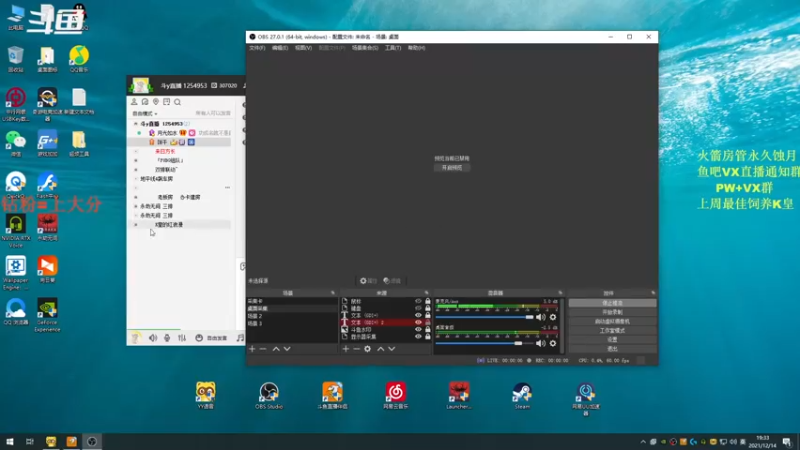Open 编辑(E) menu in OBS
The image size is (800, 450).
coord(280,47)
